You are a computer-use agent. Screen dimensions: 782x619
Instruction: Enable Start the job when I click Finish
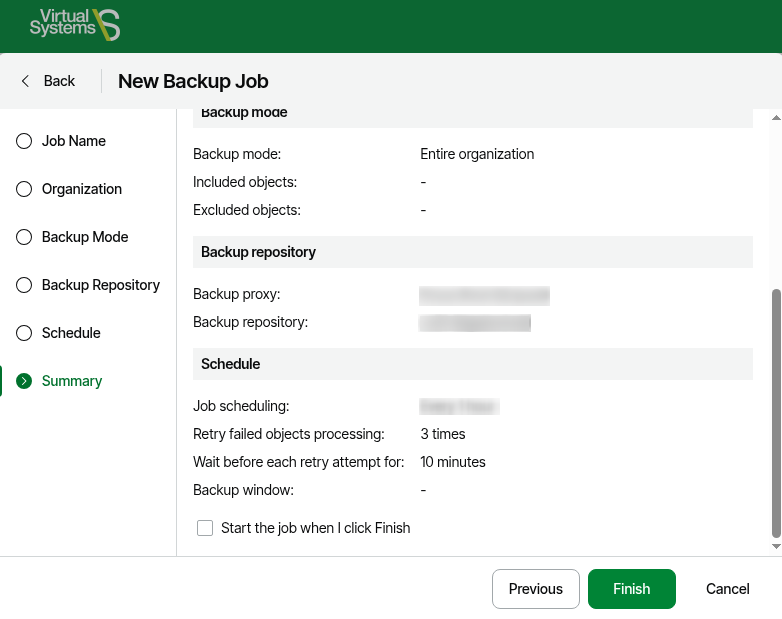(x=205, y=528)
